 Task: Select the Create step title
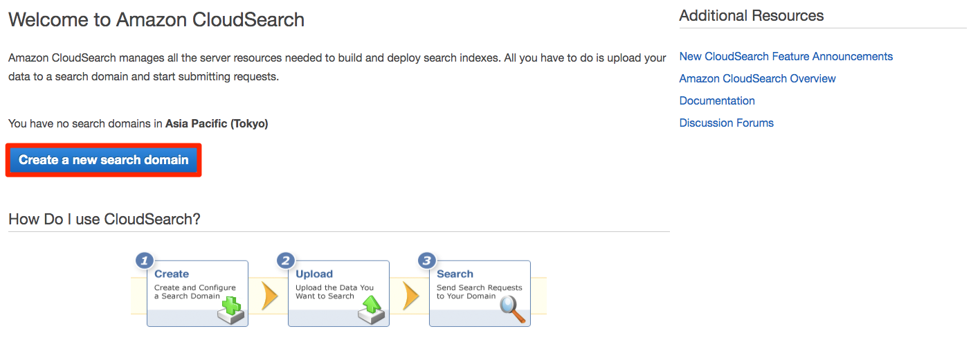click(x=172, y=274)
